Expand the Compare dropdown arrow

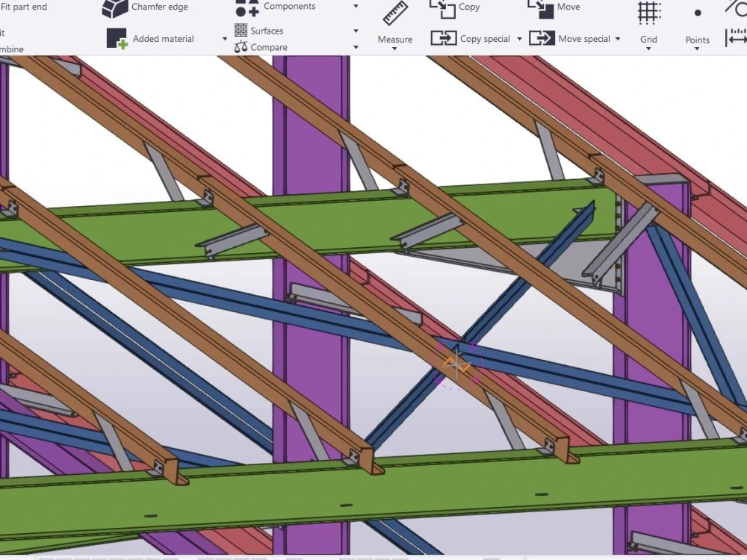coord(356,46)
